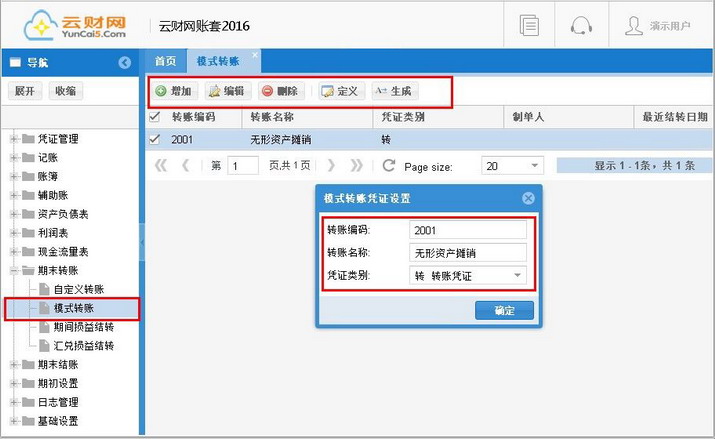
Task: Toggle the checkbox for row 2001
Action: [154, 140]
